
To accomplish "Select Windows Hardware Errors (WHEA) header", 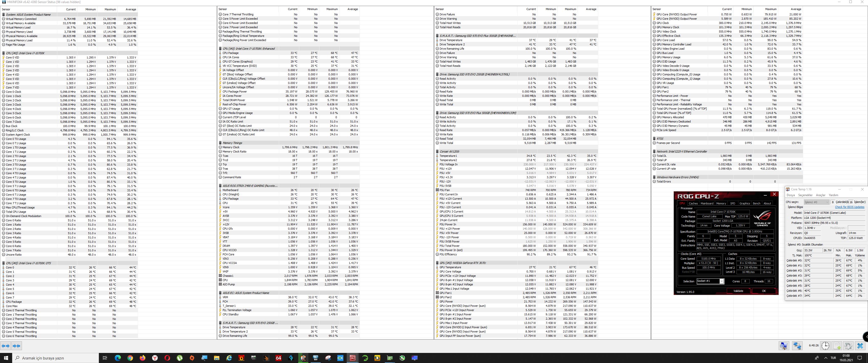I will tap(727, 177).
